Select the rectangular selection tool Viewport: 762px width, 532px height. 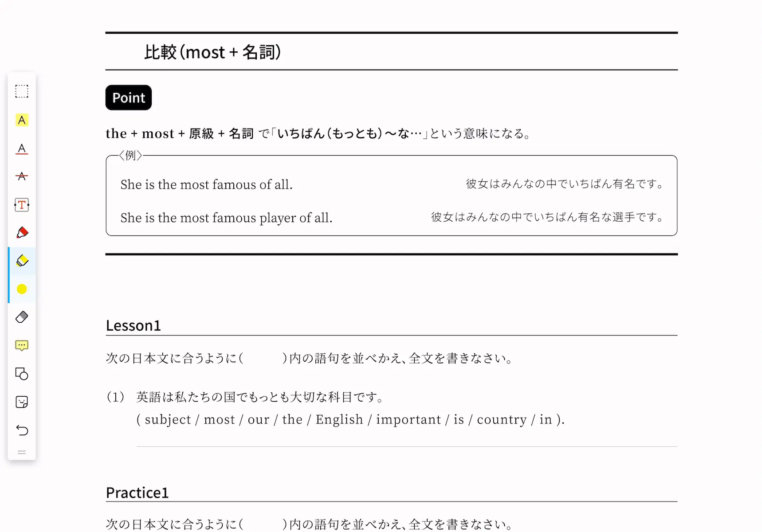coord(22,91)
